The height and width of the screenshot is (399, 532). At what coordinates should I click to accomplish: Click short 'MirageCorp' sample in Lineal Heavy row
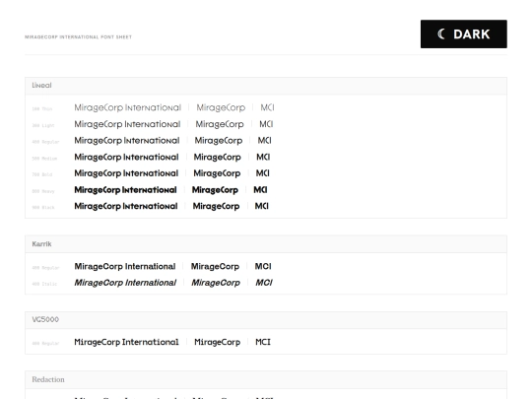(x=215, y=190)
